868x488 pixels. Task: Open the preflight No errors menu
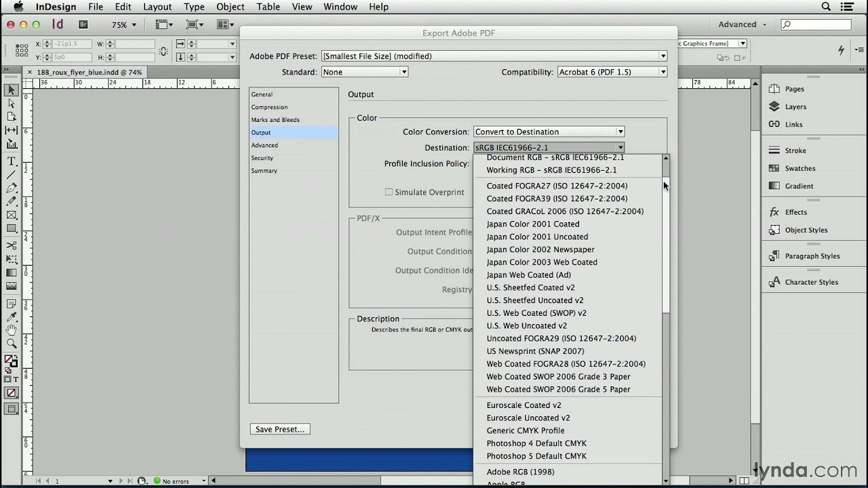(203, 481)
